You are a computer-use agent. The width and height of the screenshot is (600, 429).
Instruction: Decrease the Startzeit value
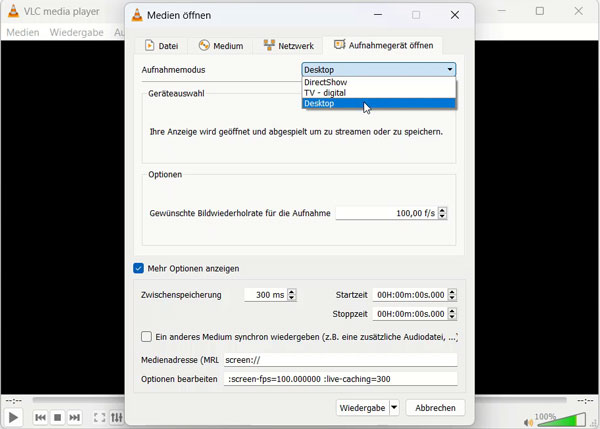452,298
